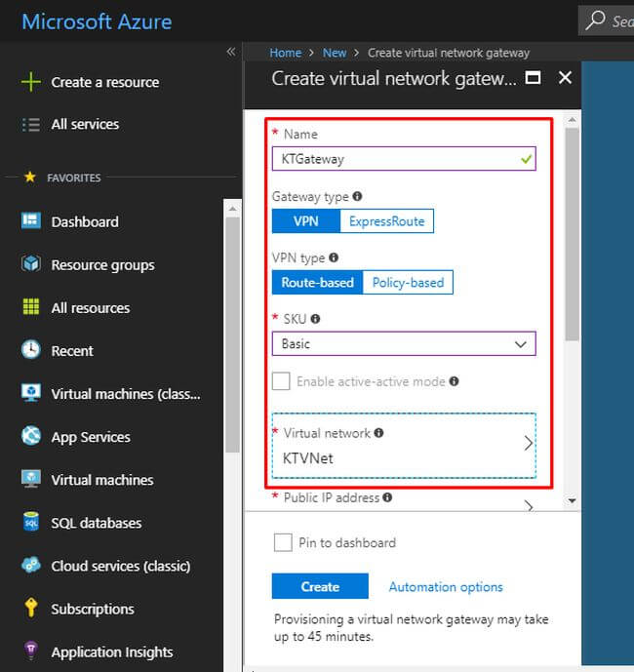Click the Dashboard icon in favorites

(31, 221)
